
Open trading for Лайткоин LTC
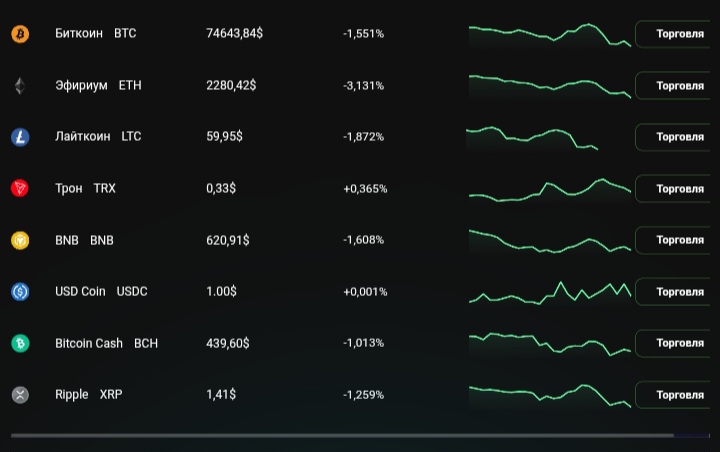[678, 137]
